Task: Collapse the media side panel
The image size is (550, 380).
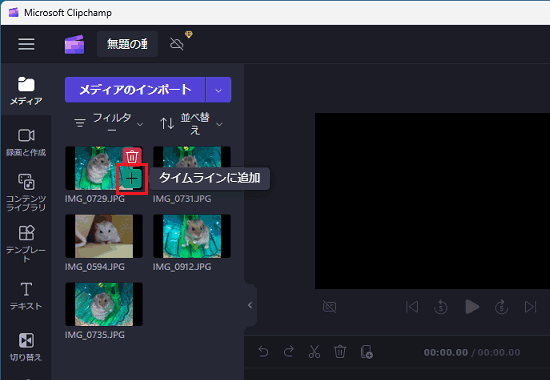Action: pyautogui.click(x=250, y=305)
